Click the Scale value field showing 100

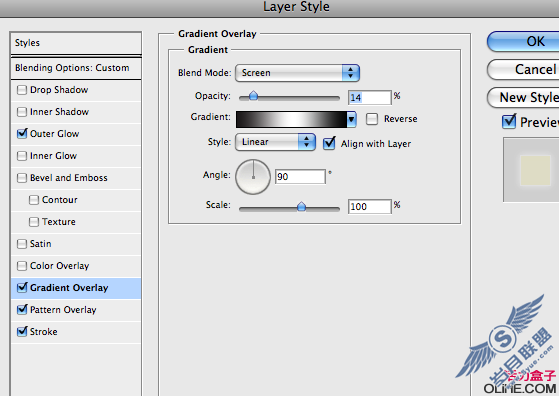370,207
